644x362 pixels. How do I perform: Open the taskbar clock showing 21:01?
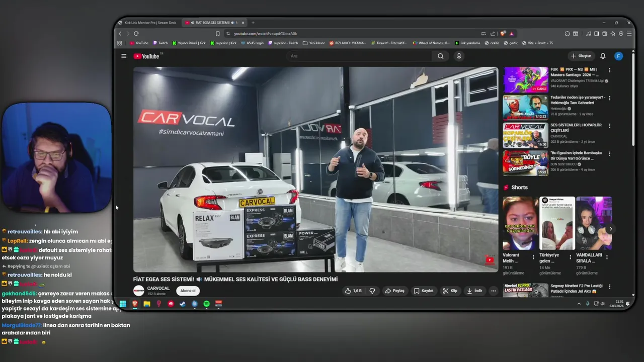click(616, 304)
